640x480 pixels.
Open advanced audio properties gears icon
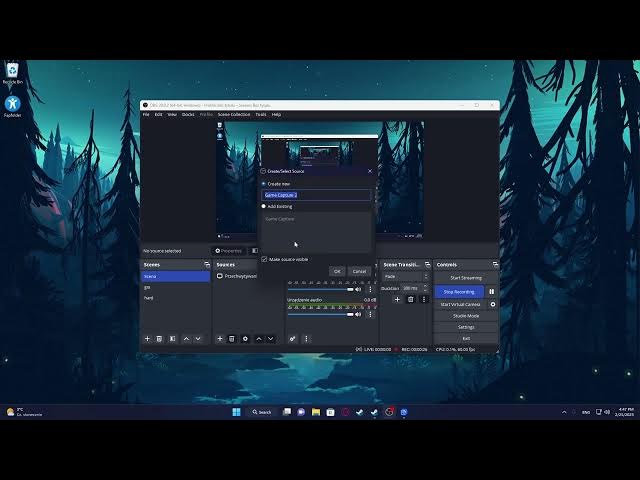(x=293, y=339)
